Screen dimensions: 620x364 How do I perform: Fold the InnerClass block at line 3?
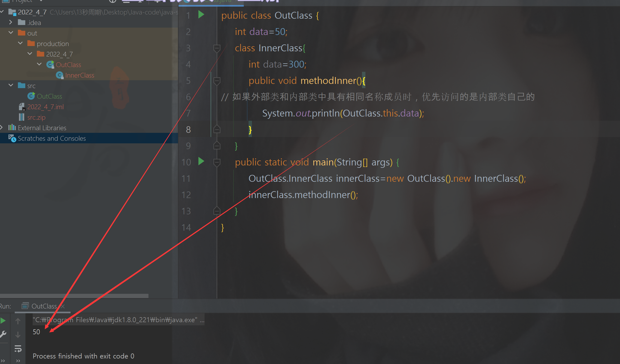217,48
